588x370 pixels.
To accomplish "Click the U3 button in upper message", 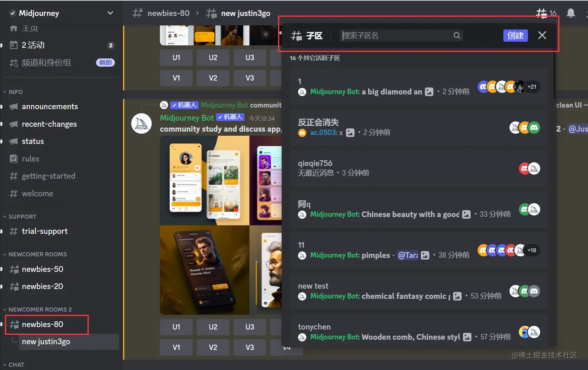I will tap(250, 58).
